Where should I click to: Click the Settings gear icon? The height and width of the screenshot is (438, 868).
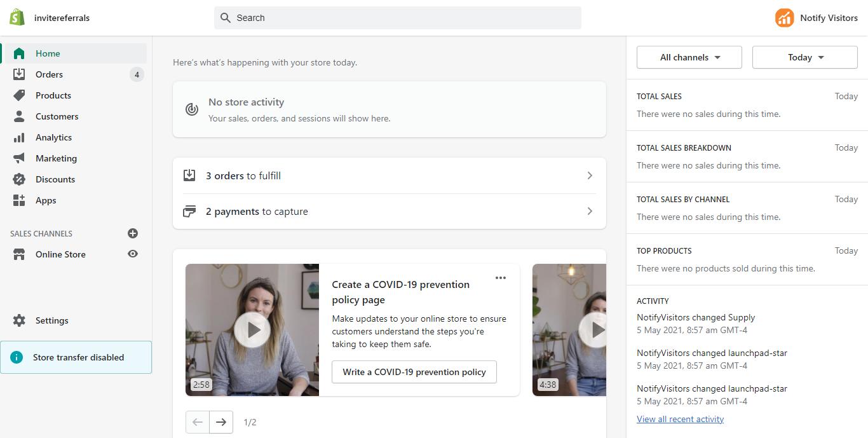(19, 320)
